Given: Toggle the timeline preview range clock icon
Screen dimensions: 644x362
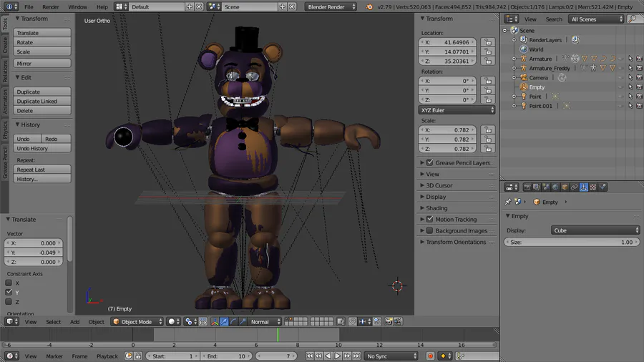Looking at the screenshot, I should click(129, 356).
